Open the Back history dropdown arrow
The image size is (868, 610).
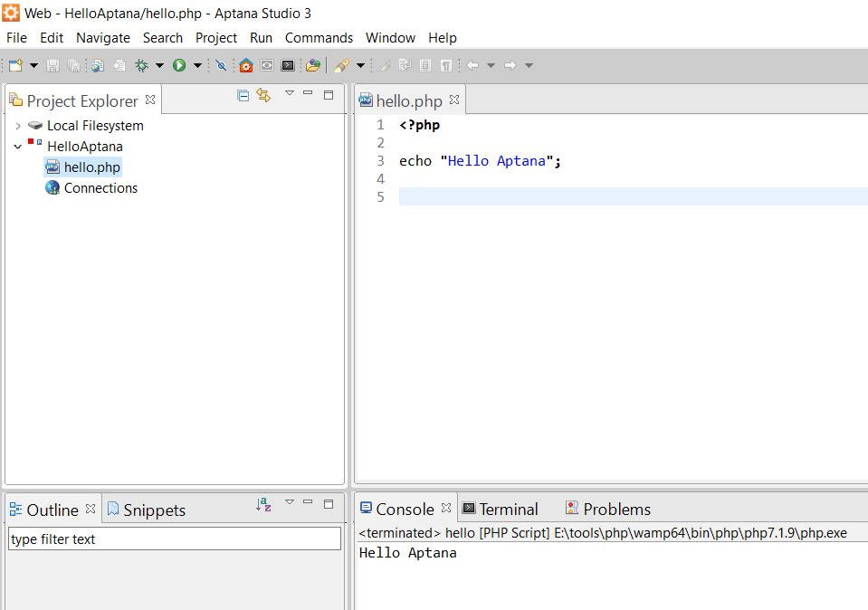pyautogui.click(x=491, y=65)
